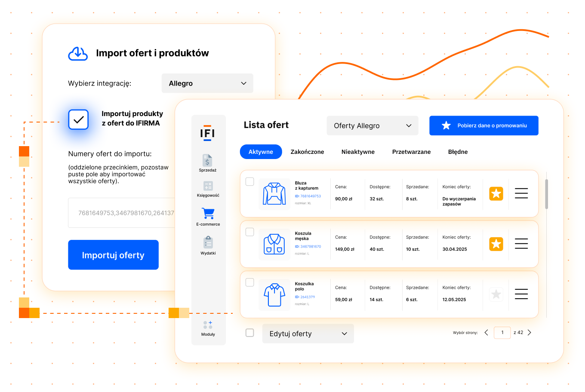Click Lista ofert heading
Viewport: 585px width, 392px height.
[x=266, y=125]
